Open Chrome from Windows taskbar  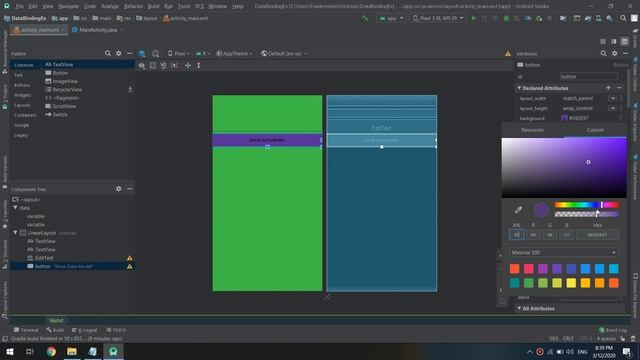click(x=51, y=351)
